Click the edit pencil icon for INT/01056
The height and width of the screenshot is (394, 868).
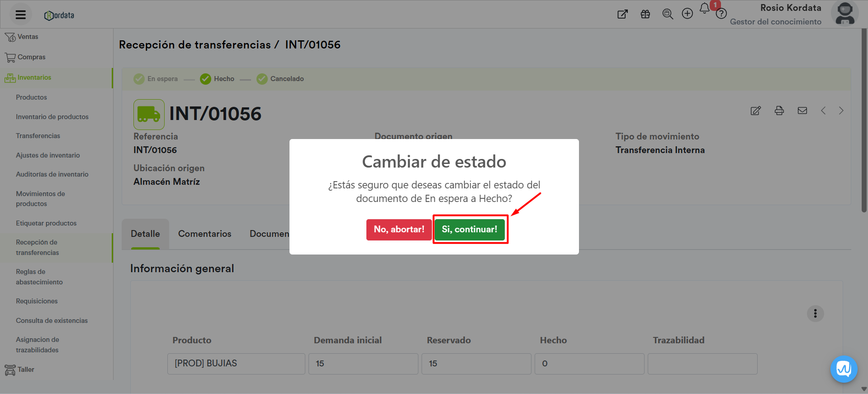coord(755,111)
